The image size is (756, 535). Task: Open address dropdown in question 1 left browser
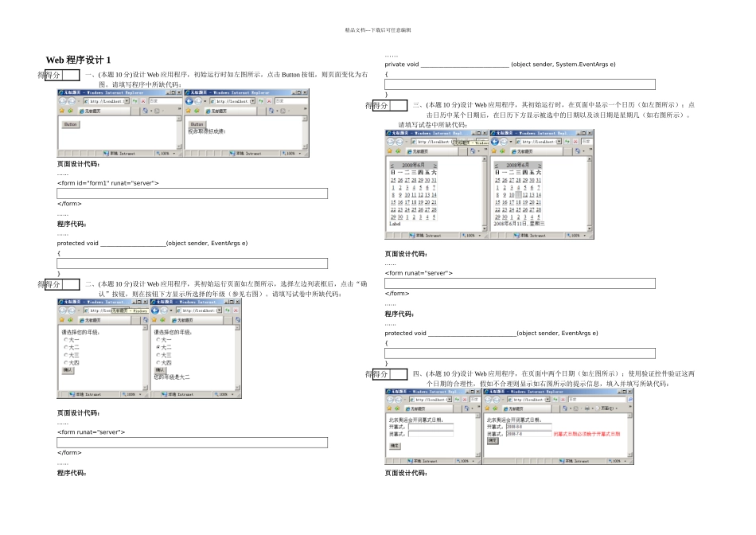pos(127,101)
